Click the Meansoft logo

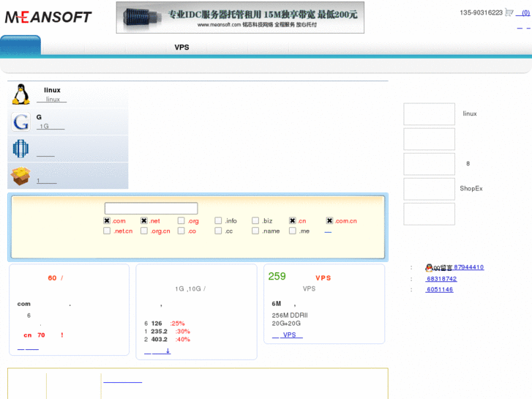click(48, 17)
